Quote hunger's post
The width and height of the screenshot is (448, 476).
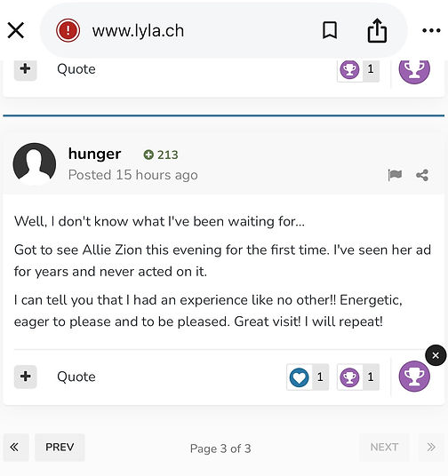[76, 377]
